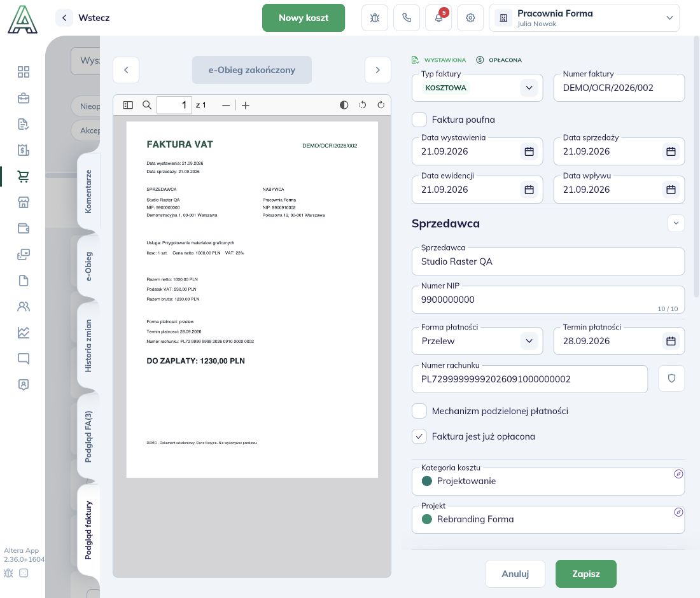Open calendar for Data ewidencji
Image resolution: width=700 pixels, height=598 pixels.
pos(529,190)
